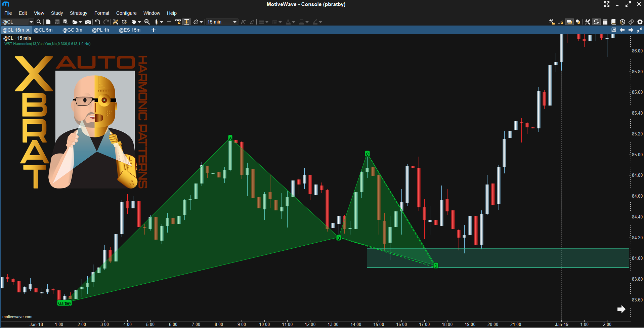Open the columns table panel icon
This screenshot has width=644, height=328.
pyautogui.click(x=605, y=22)
